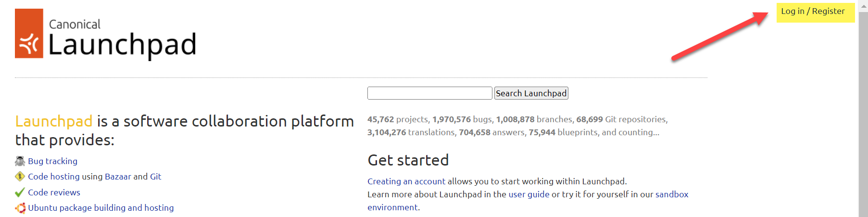868x217 pixels.
Task: Follow the Code hosting link
Action: pyautogui.click(x=54, y=177)
